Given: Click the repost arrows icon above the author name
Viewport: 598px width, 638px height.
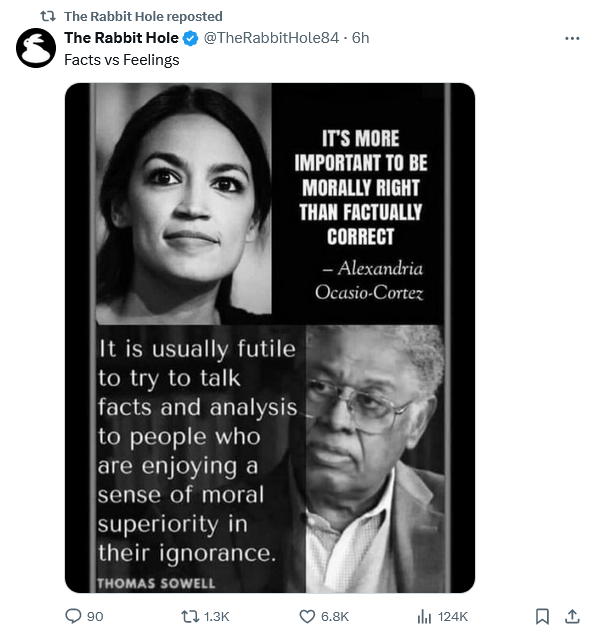Looking at the screenshot, I should 48,16.
